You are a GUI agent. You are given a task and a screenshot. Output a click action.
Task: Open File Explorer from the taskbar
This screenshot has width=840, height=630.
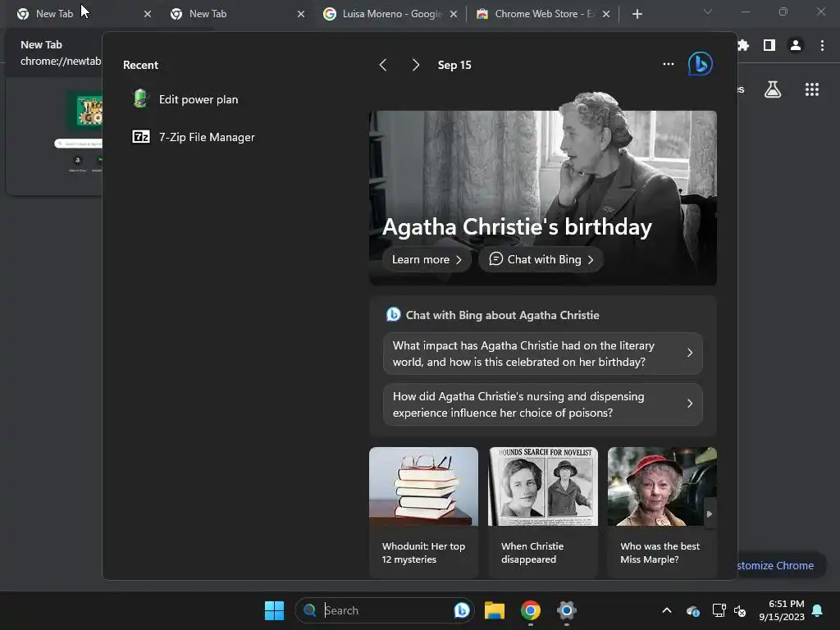coord(495,610)
